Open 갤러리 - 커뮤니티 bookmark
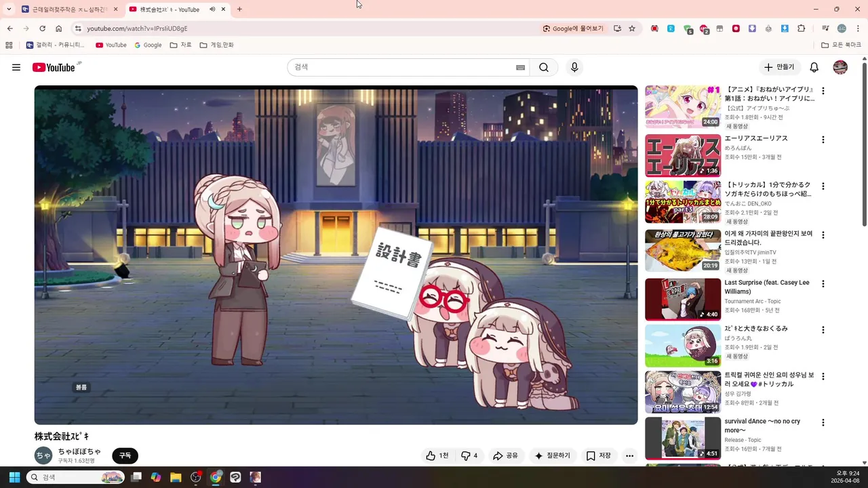 click(x=56, y=45)
